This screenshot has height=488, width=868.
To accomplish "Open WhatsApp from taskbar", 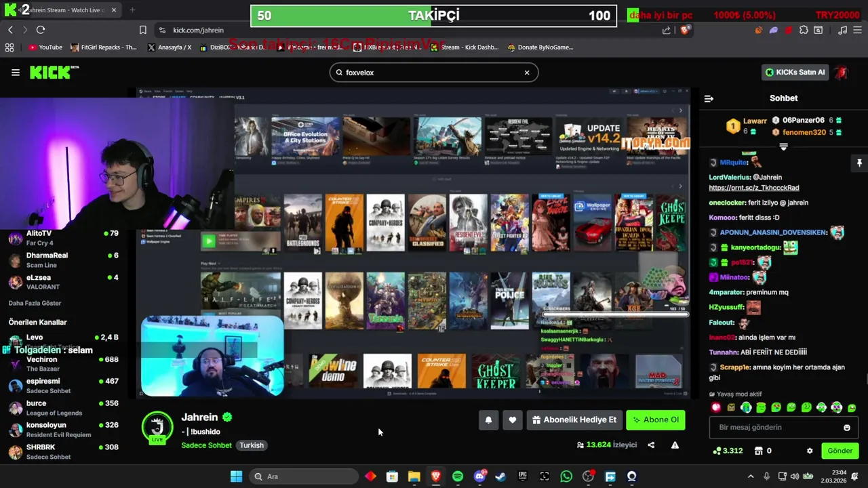I will coord(566,476).
